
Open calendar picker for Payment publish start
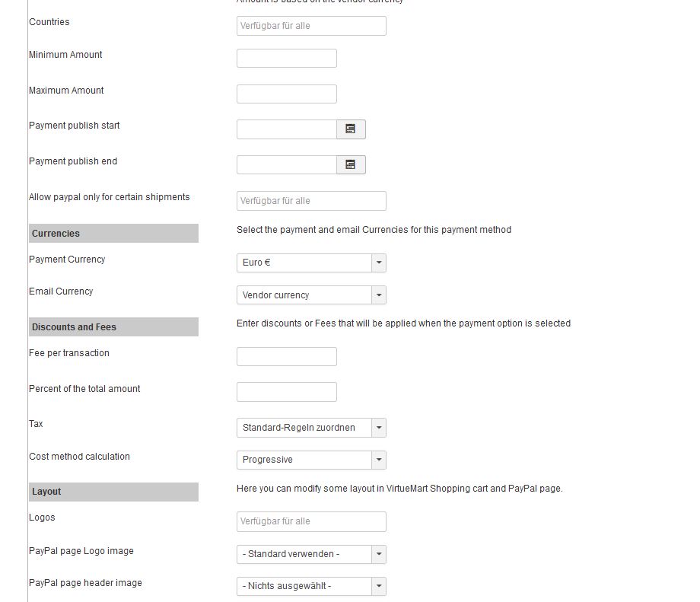tap(351, 129)
